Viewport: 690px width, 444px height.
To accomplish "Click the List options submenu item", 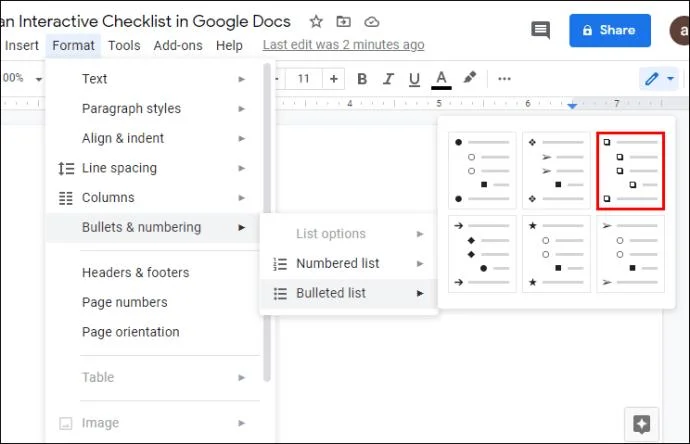I will 348,234.
